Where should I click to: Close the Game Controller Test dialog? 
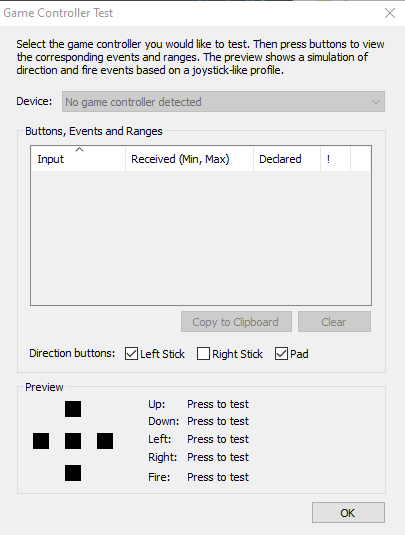(390, 13)
